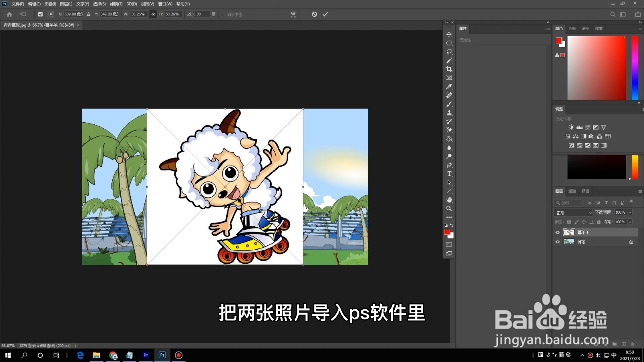Image resolution: width=644 pixels, height=362 pixels.
Task: Open the Color panel flyout menu
Action: click(x=640, y=29)
